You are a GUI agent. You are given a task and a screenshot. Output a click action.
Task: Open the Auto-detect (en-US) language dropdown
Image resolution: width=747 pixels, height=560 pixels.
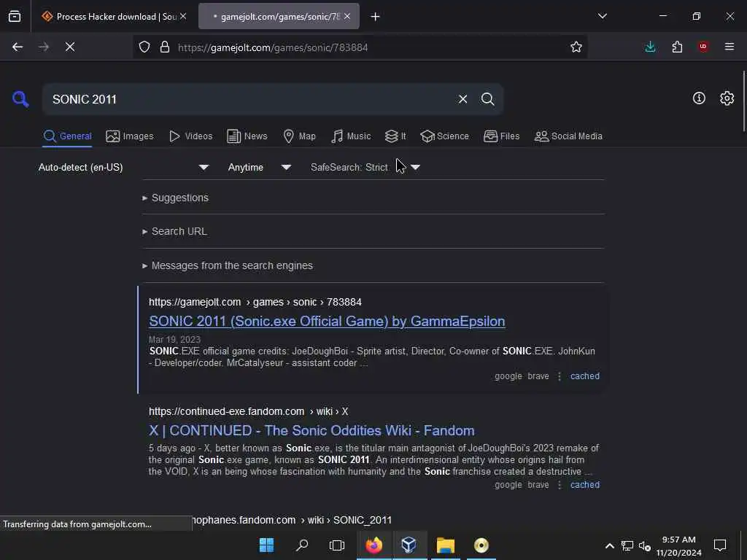tap(124, 167)
